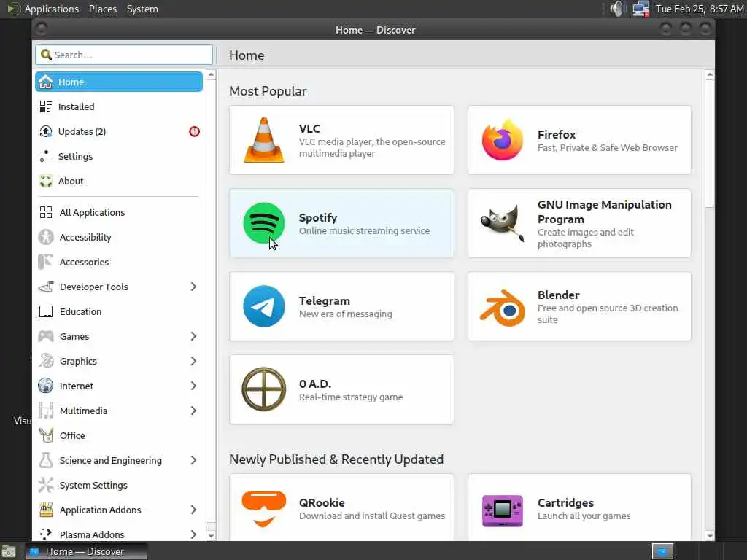Click the Games controller icon

(46, 336)
